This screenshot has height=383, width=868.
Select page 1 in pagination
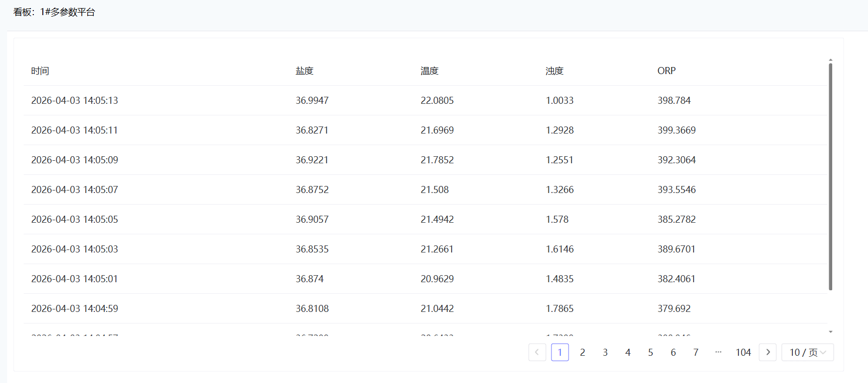560,352
